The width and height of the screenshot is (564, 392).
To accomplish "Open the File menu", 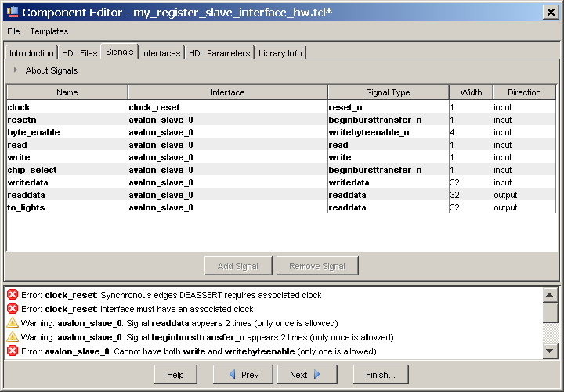I will [x=14, y=31].
